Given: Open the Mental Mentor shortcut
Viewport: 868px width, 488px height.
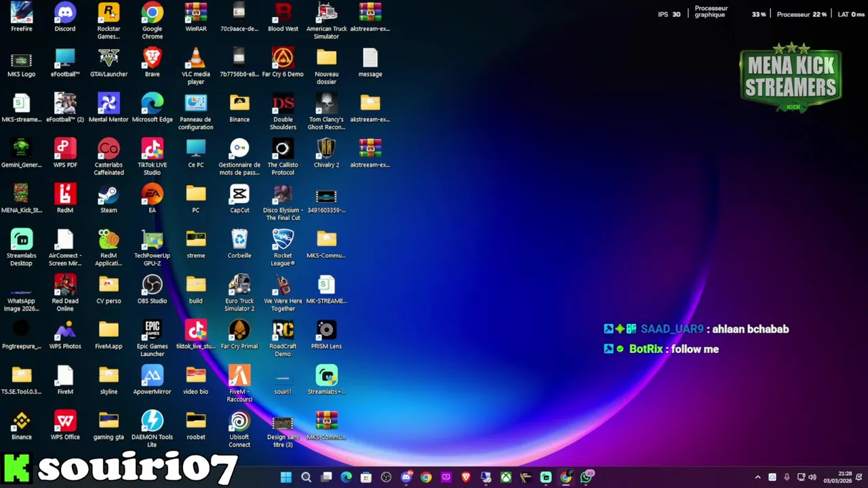Looking at the screenshot, I should [x=108, y=108].
